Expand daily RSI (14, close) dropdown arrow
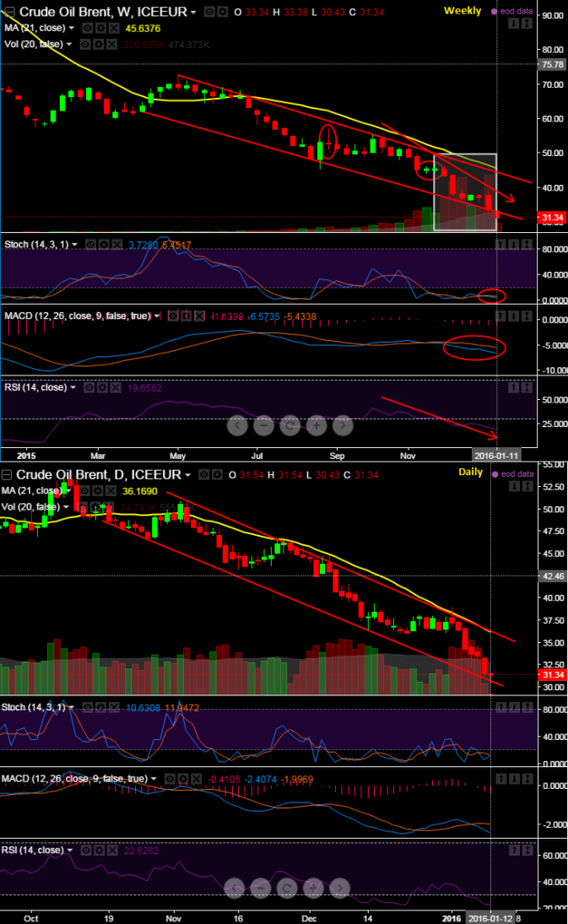The height and width of the screenshot is (924, 568). [x=70, y=851]
